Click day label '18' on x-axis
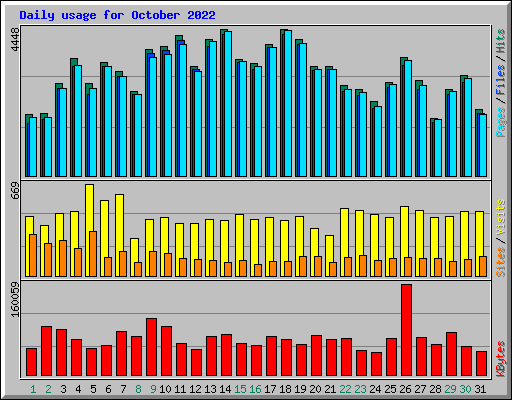The width and height of the screenshot is (512, 400). [x=285, y=389]
